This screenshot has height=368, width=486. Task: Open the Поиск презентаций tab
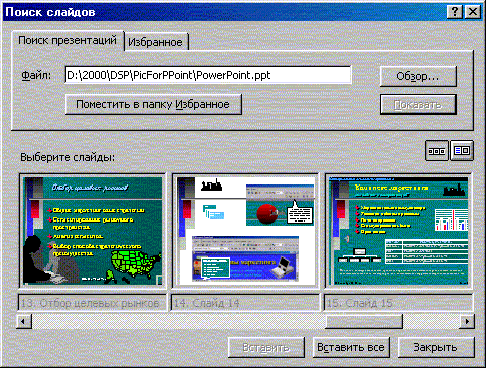68,40
